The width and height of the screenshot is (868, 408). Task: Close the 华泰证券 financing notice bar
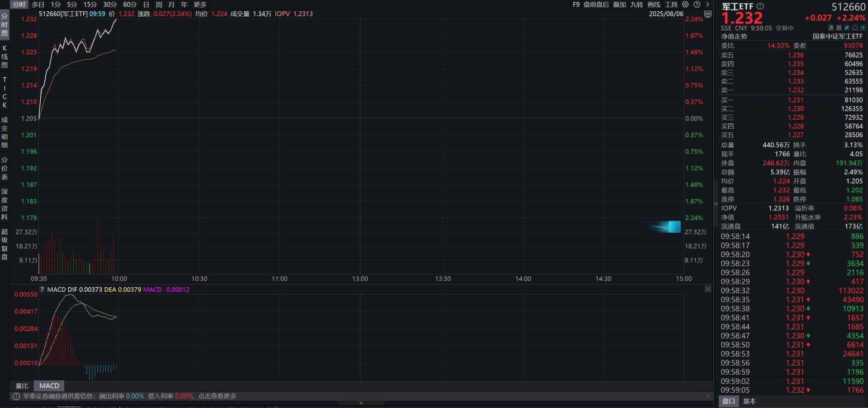tap(708, 396)
